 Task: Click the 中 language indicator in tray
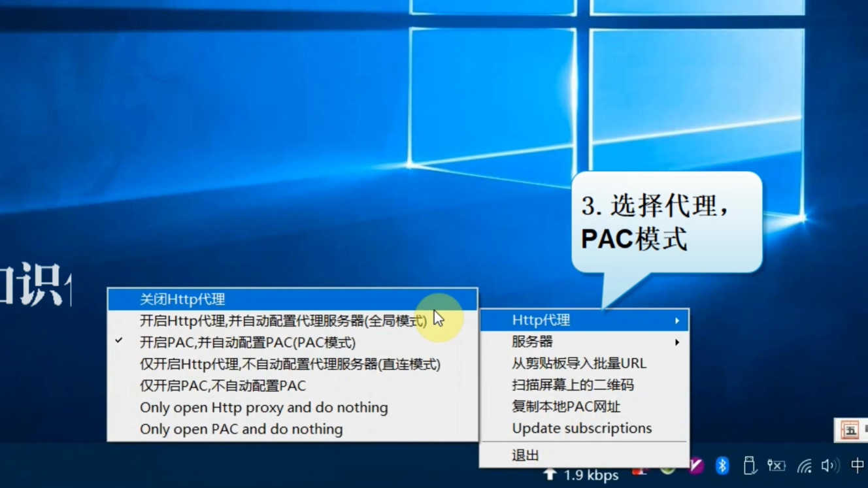pos(857,465)
